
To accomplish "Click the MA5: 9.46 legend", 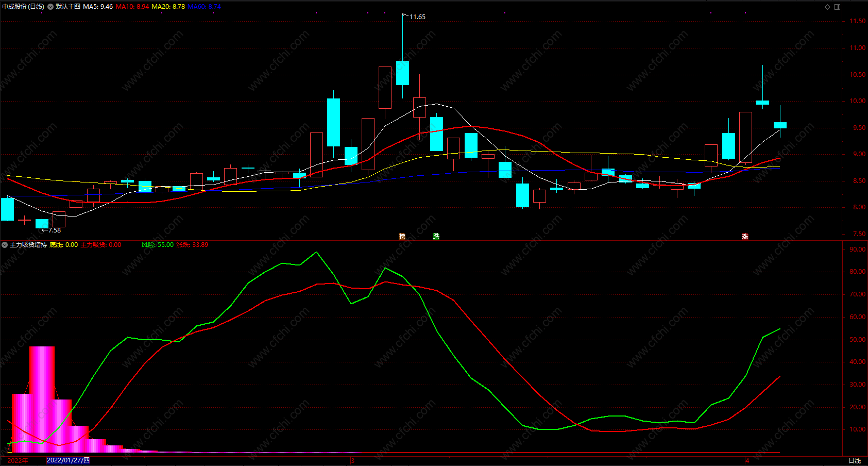I will (98, 7).
